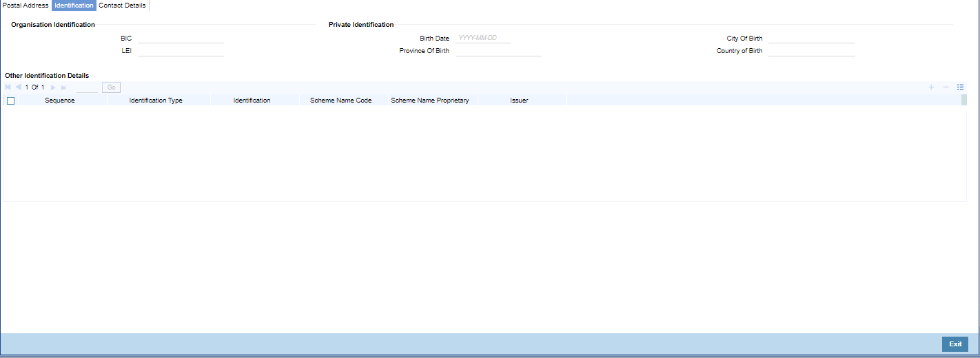Click the Birth Date field
Image resolution: width=980 pixels, height=358 pixels.
pyautogui.click(x=482, y=38)
